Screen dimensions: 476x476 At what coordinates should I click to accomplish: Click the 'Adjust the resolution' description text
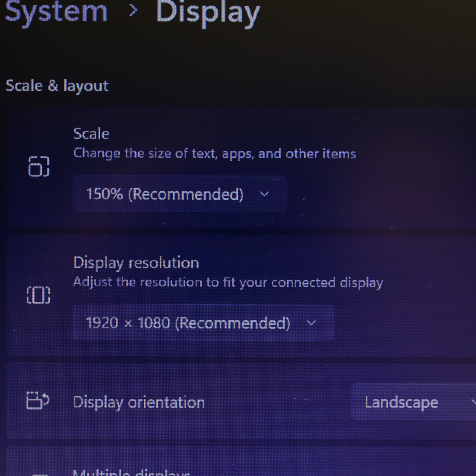228,282
